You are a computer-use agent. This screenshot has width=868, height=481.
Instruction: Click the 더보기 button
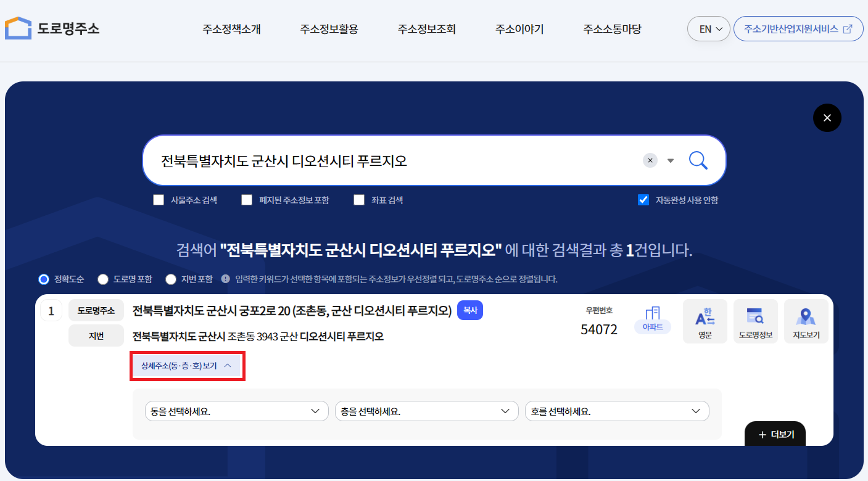pos(775,434)
